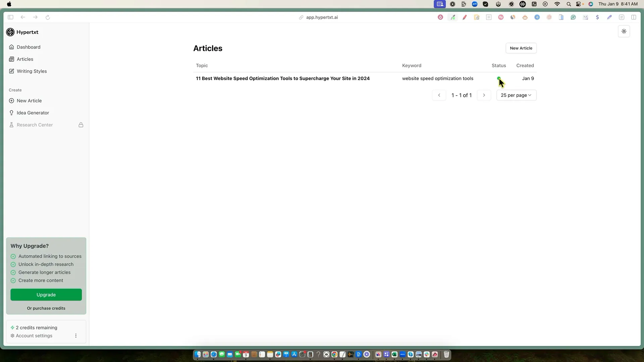Click the Account settings gear icon
The width and height of the screenshot is (644, 362).
click(12, 336)
